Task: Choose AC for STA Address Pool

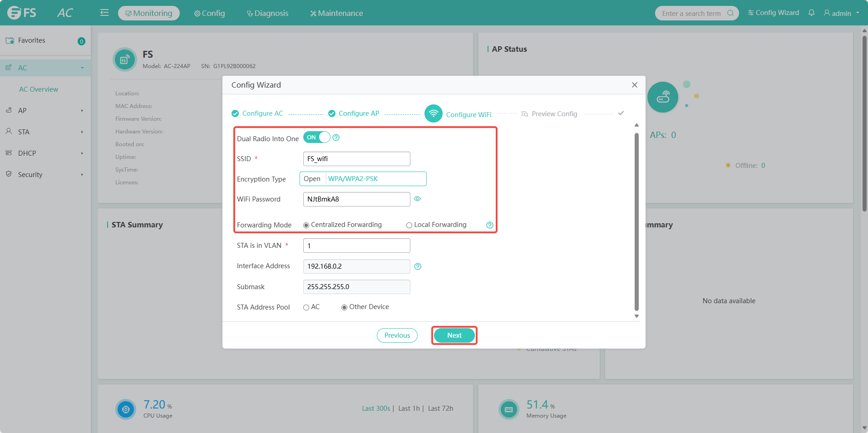Action: pyautogui.click(x=306, y=307)
